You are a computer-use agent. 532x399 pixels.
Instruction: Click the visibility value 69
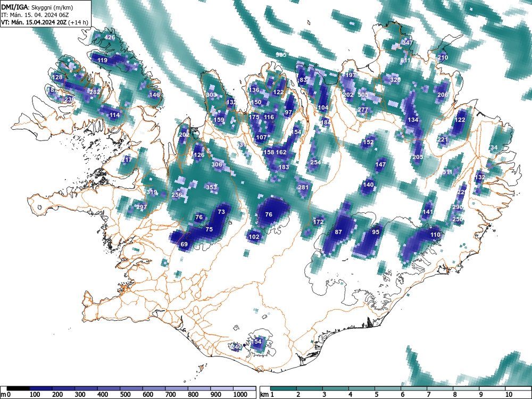[x=184, y=244]
